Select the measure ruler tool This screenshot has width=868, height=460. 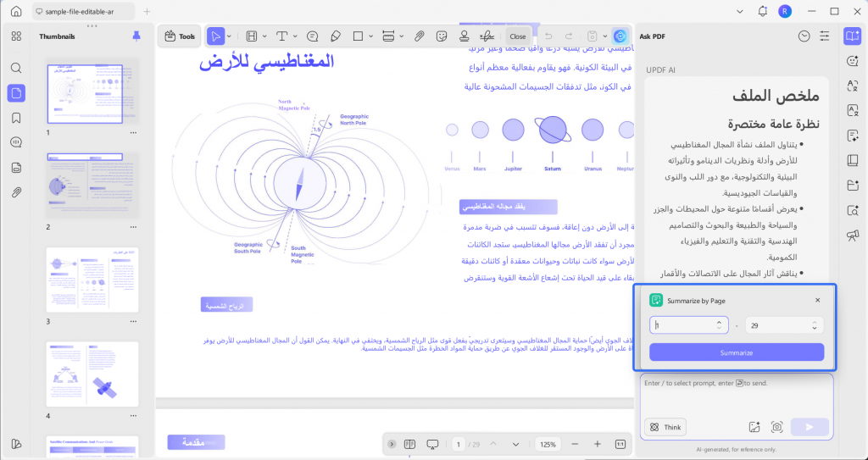388,36
